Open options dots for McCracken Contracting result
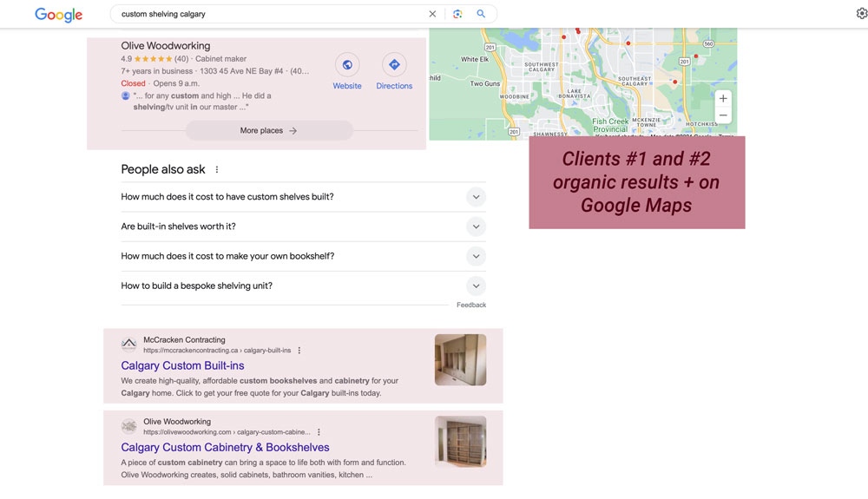 [299, 351]
